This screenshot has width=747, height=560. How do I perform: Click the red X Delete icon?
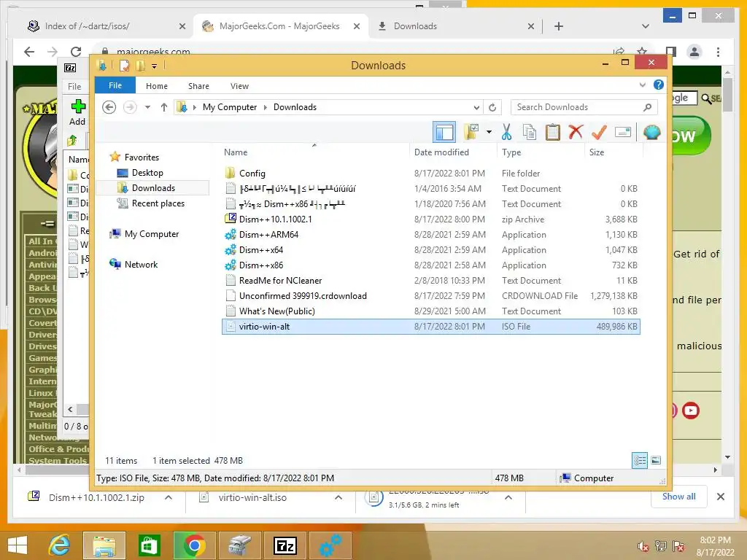(576, 132)
